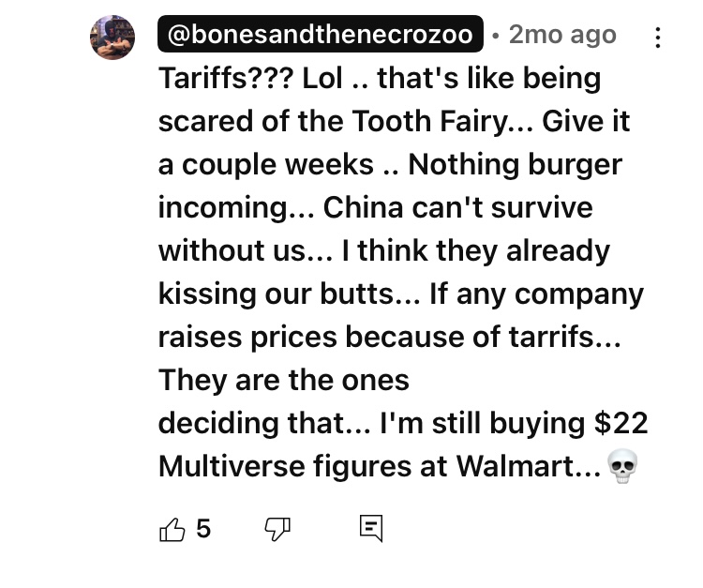Image resolution: width=703 pixels, height=588 pixels.
Task: Visit the @bonesandthenecrozoo channel handle
Action: click(x=321, y=34)
